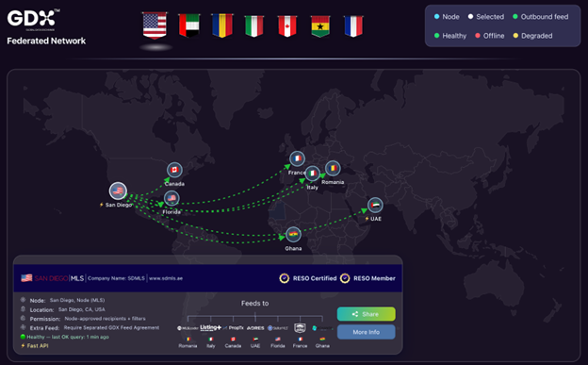588x365 pixels.
Task: Click the feed logo above Romania
Action: point(188,328)
